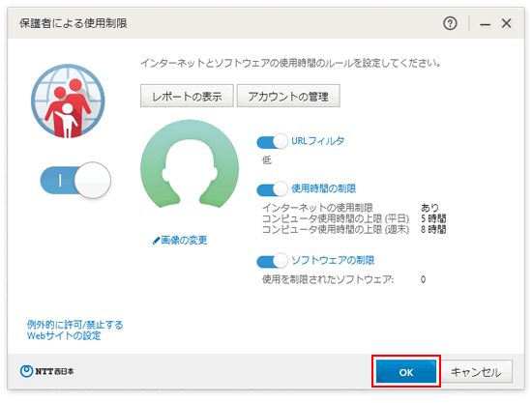Open 例外的に許可/禁止するWebサイトの設定 link
Screen dimensions: 532x403
(x=74, y=331)
